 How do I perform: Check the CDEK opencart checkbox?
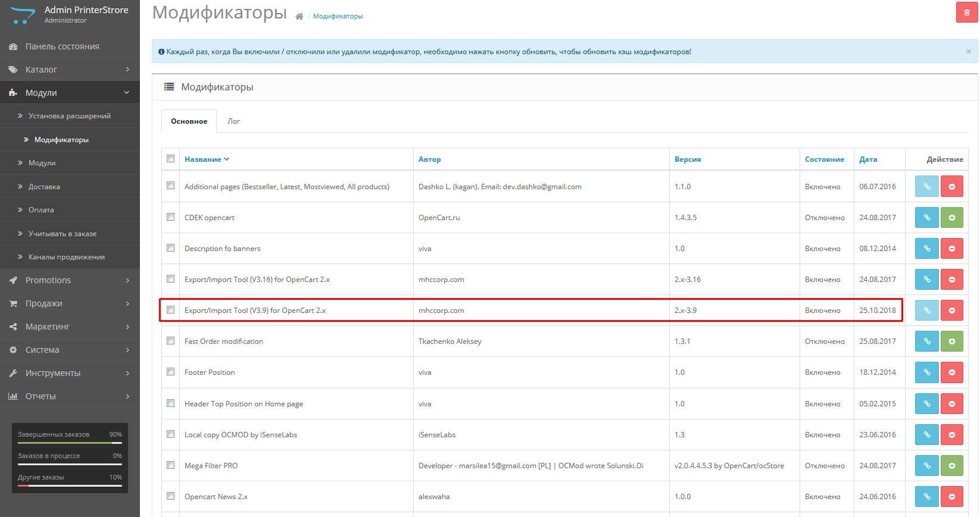coord(171,217)
